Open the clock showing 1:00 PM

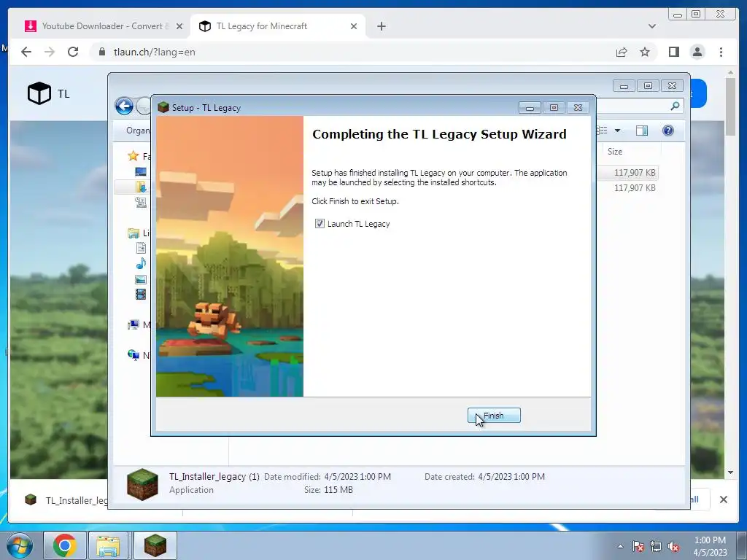point(710,546)
